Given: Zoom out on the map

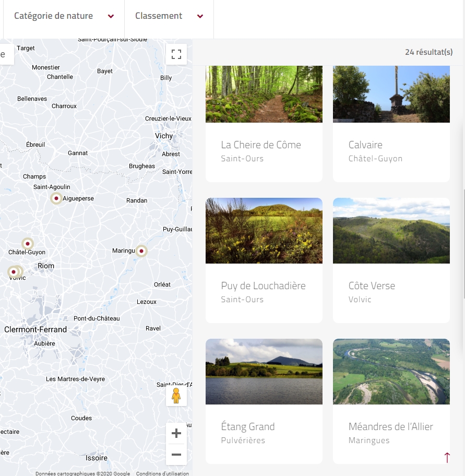Looking at the screenshot, I should (x=176, y=455).
